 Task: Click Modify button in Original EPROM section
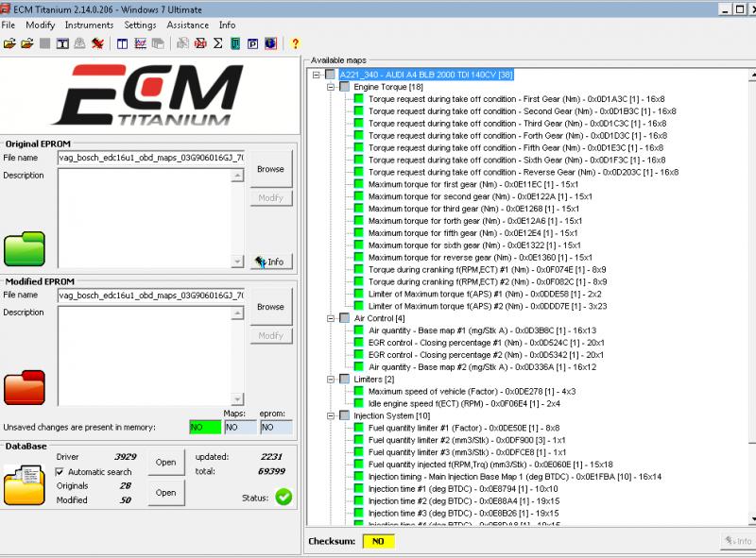click(270, 198)
